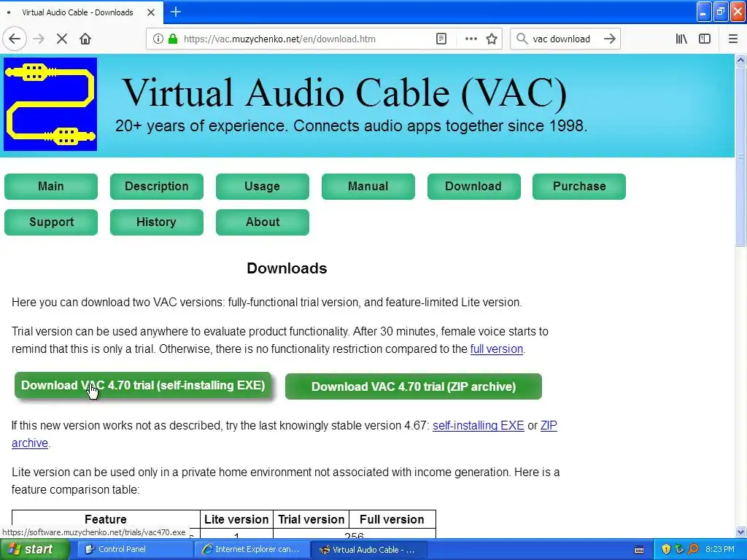This screenshot has height=560, width=747.
Task: Click the page scrollbar up arrow
Action: click(740, 60)
